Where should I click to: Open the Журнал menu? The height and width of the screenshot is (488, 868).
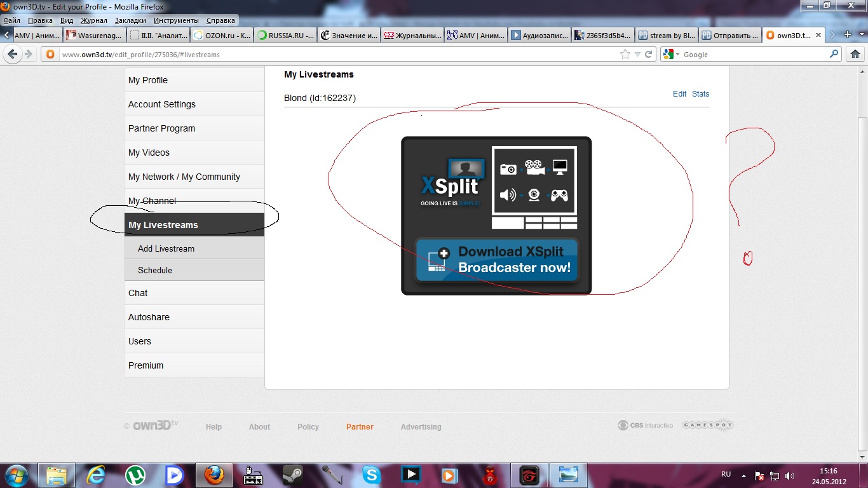click(93, 20)
